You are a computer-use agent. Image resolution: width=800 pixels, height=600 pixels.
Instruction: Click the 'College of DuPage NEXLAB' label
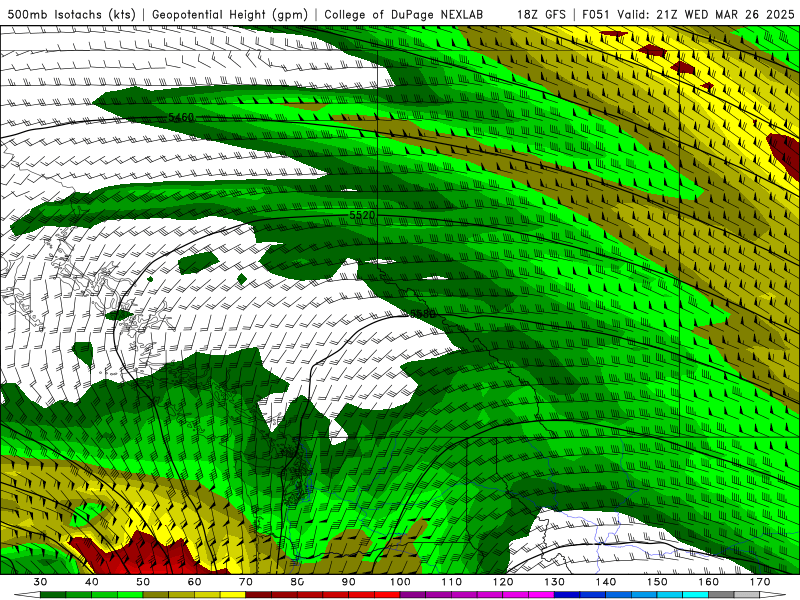click(x=403, y=14)
